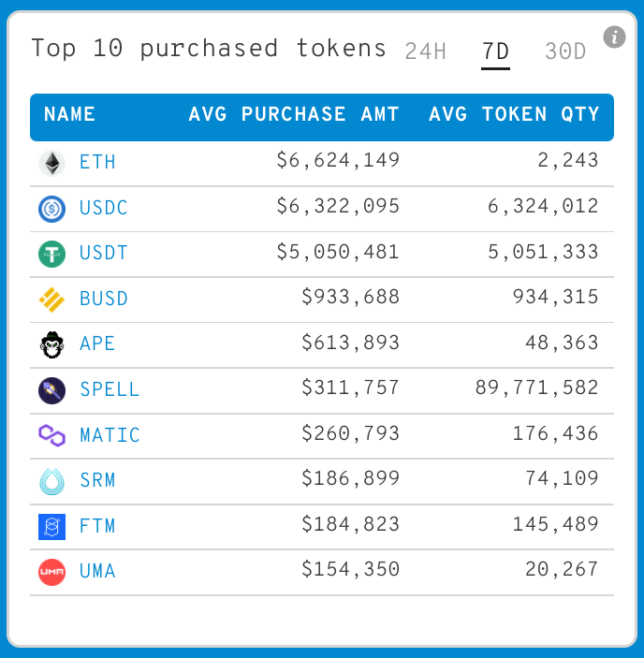
Task: Click the yellow BUSD logo icon
Action: [51, 300]
